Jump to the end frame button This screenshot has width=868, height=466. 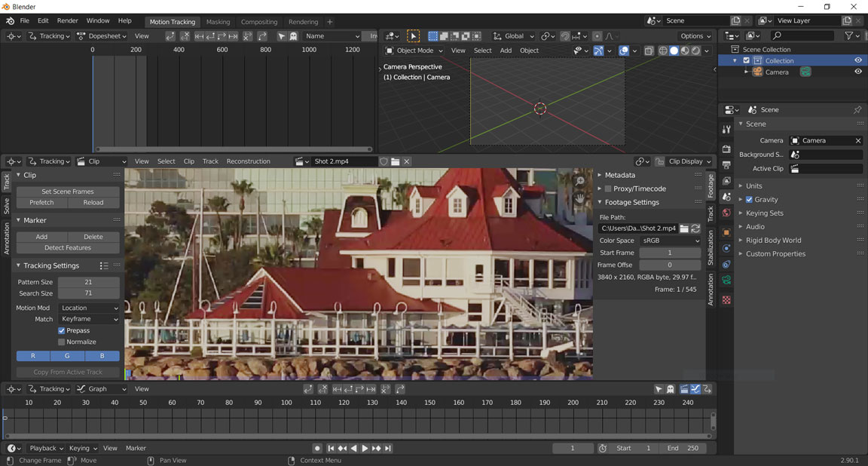(x=388, y=448)
